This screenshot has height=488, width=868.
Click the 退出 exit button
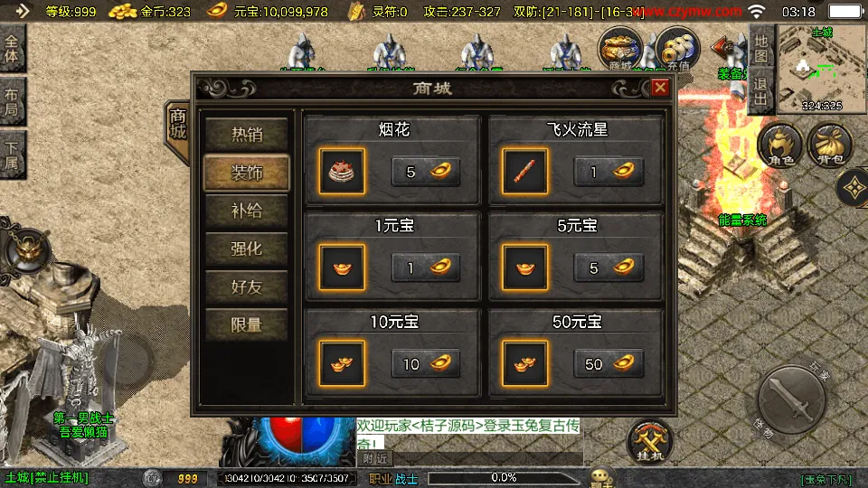[x=761, y=92]
